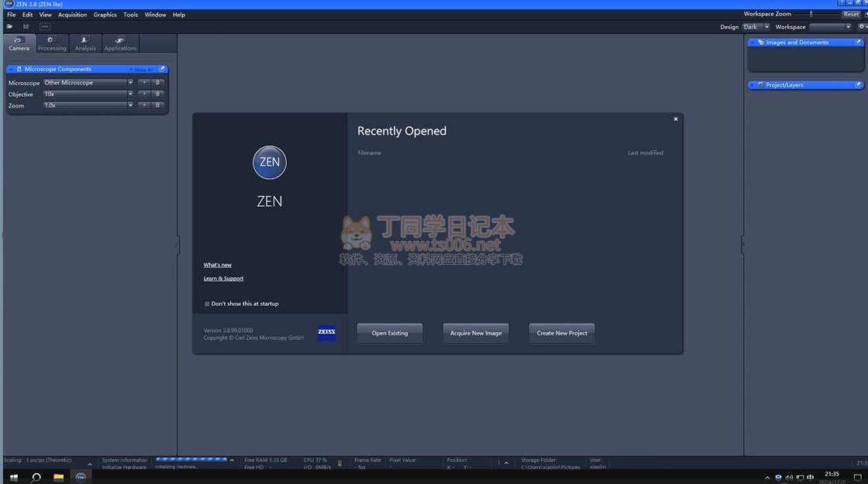Undock the Microscope Components panel
The height and width of the screenshot is (484, 868).
coord(162,69)
